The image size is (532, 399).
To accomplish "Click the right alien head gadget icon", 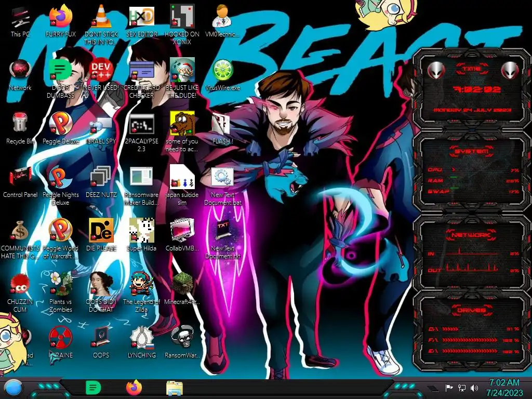I will click(x=510, y=70).
